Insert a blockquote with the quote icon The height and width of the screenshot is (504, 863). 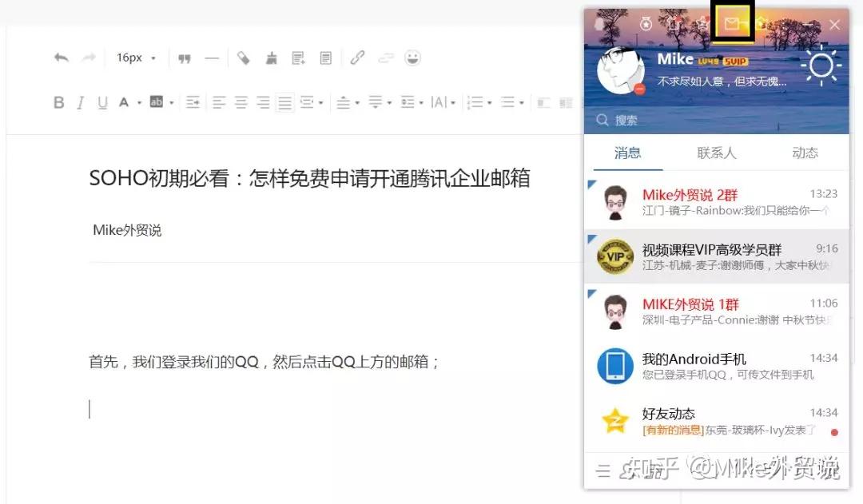(x=185, y=58)
